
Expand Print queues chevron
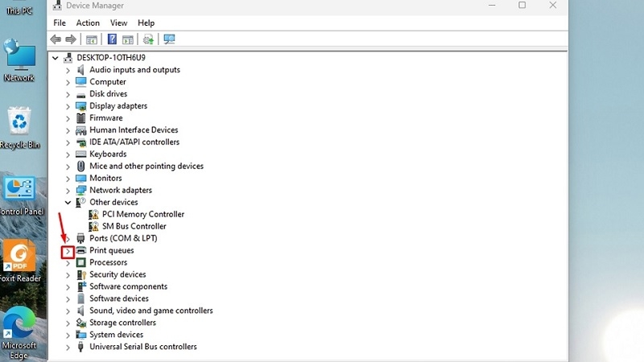[68, 251]
